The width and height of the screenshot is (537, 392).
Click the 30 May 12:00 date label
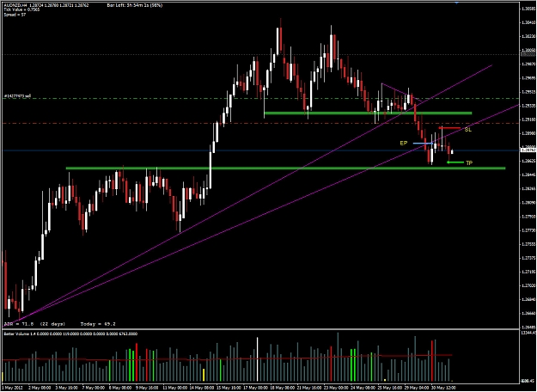[443, 388]
